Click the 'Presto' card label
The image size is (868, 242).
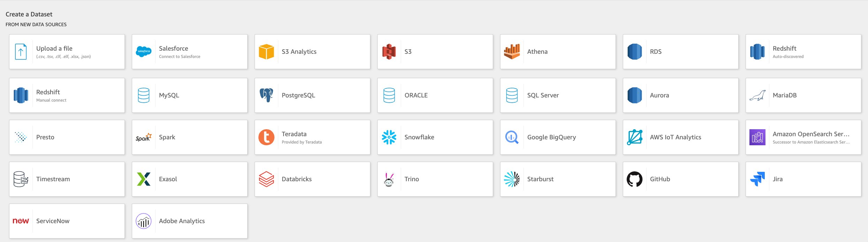click(x=45, y=137)
